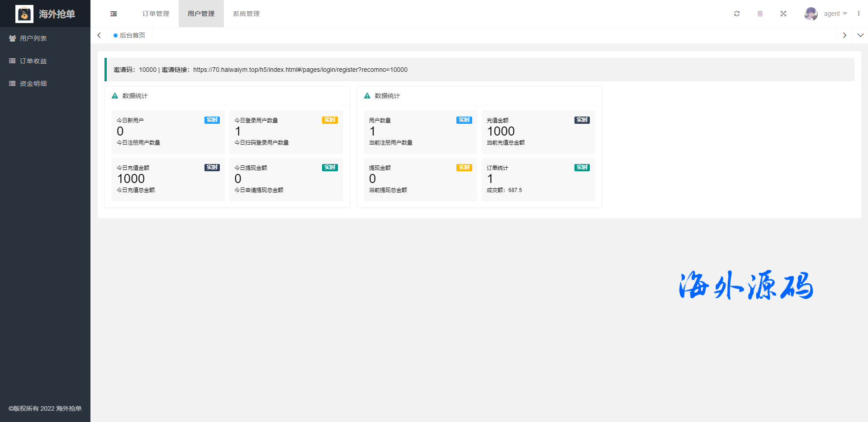This screenshot has width=868, height=422.
Task: Click the refresh icon in top bar
Action: click(736, 14)
